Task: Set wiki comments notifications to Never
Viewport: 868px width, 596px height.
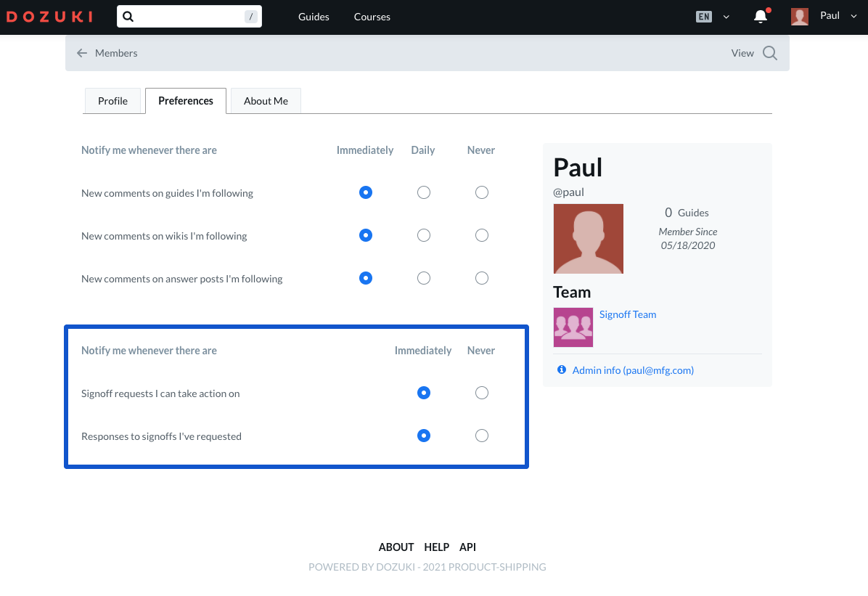Action: [481, 235]
